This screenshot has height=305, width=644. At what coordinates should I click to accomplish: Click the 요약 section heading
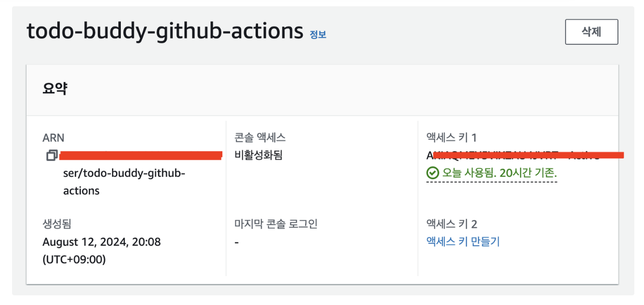(55, 89)
